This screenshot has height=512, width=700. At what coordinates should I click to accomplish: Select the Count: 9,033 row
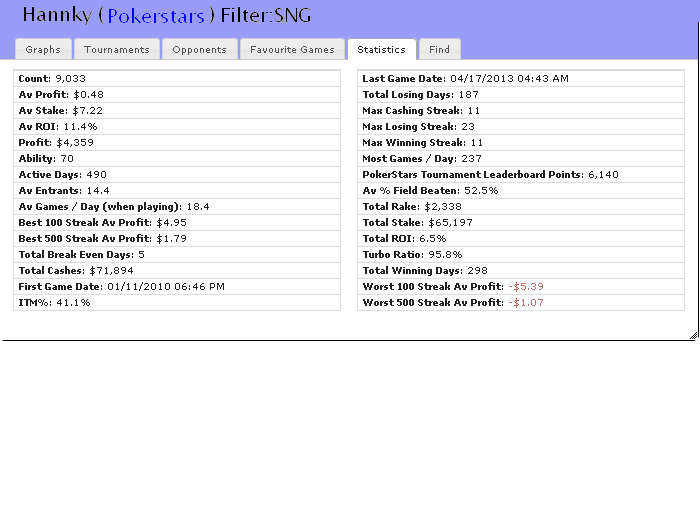click(177, 79)
